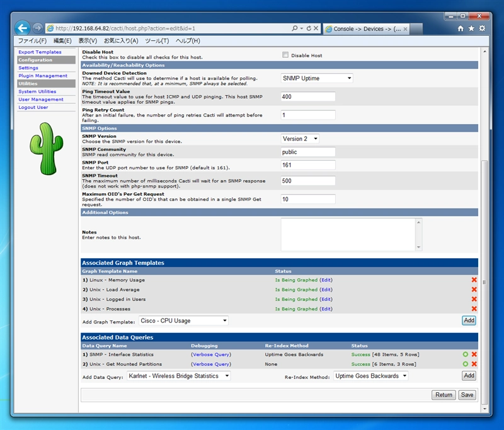The width and height of the screenshot is (504, 430).
Task: Click Logout User link
Action: [33, 107]
